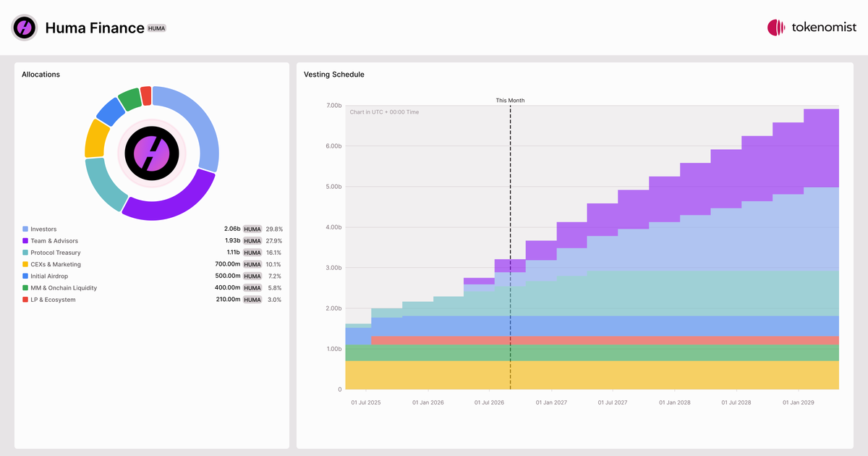Click the Team & Advisors legend label
Screen dimensions: 868x456
click(x=54, y=241)
